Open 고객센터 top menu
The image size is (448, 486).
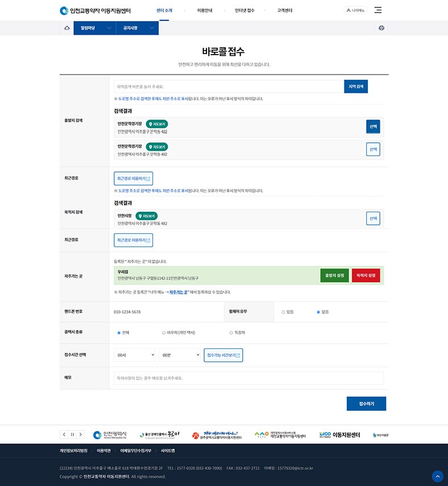click(x=285, y=10)
